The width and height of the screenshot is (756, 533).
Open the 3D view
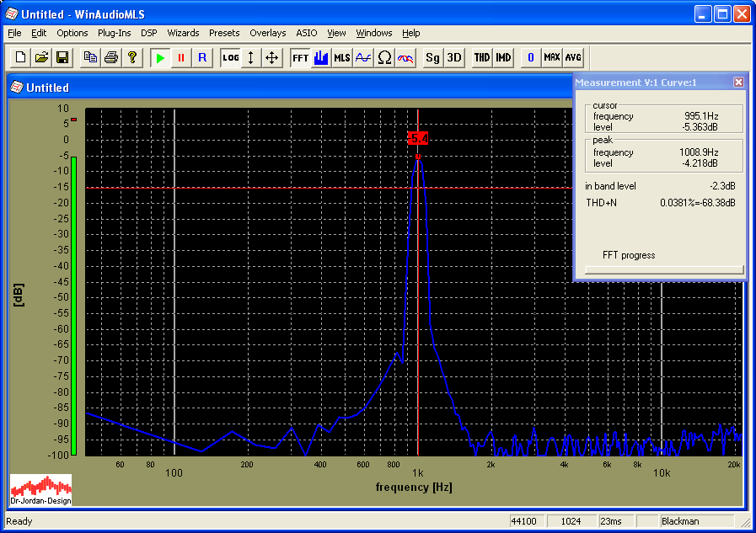(454, 57)
